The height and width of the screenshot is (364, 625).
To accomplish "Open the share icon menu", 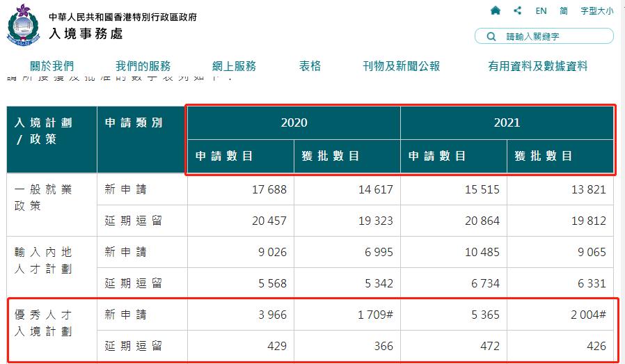I will point(517,10).
